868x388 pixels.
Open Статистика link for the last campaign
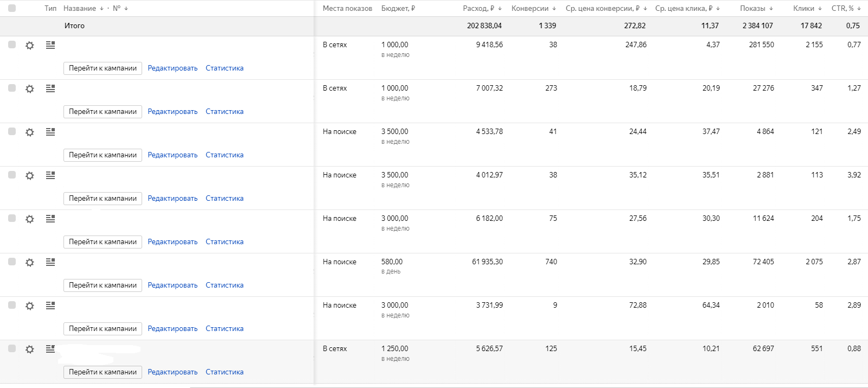tap(225, 372)
